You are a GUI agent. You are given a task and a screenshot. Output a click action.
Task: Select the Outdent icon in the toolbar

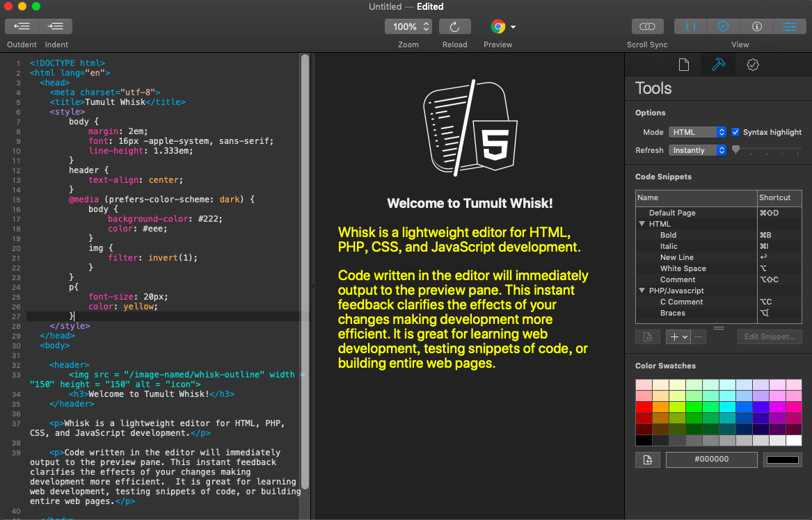(21, 26)
